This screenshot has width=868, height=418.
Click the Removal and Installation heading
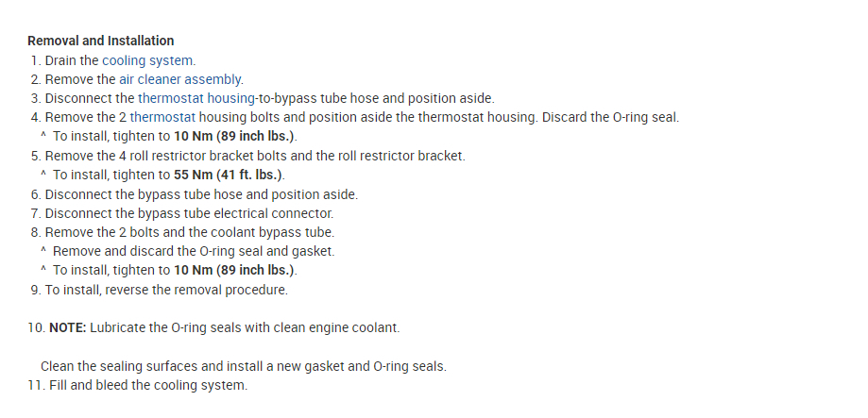[101, 41]
